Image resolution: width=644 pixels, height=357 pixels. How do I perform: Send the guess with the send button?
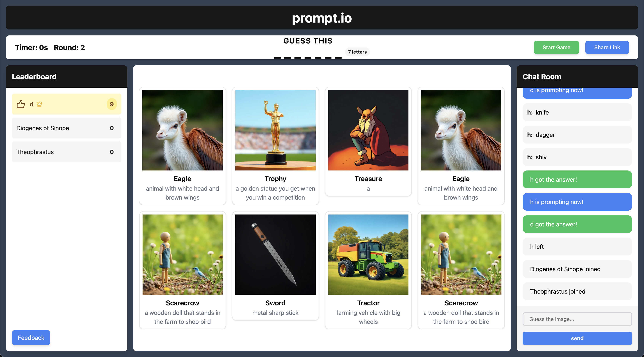[577, 338]
